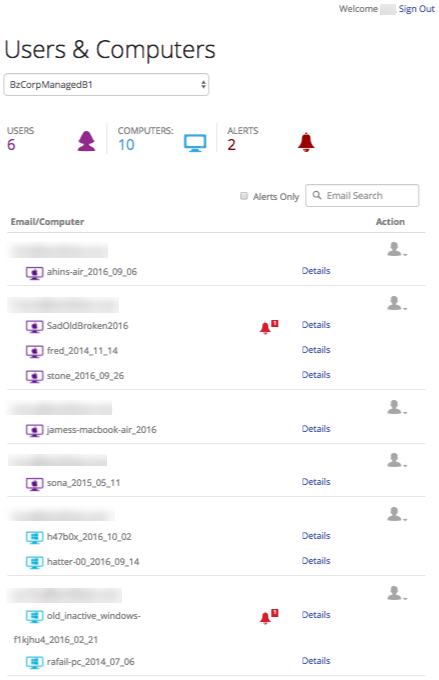This screenshot has height=680, width=439.
Task: Select the stone_2016_09_26 computer entry
Action: [x=85, y=376]
